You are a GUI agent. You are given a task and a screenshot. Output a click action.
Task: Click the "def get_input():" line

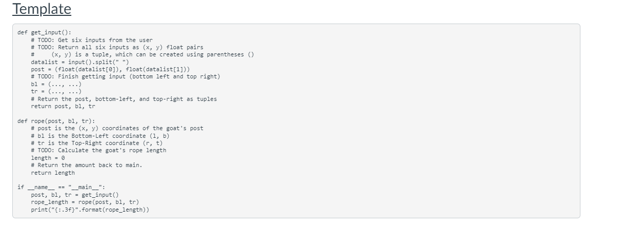coord(44,32)
